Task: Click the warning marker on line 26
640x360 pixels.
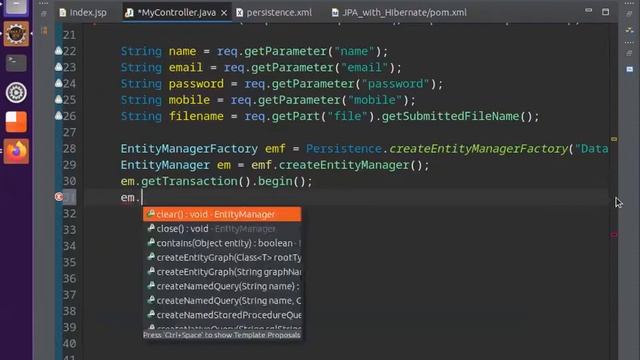Action: [59, 116]
